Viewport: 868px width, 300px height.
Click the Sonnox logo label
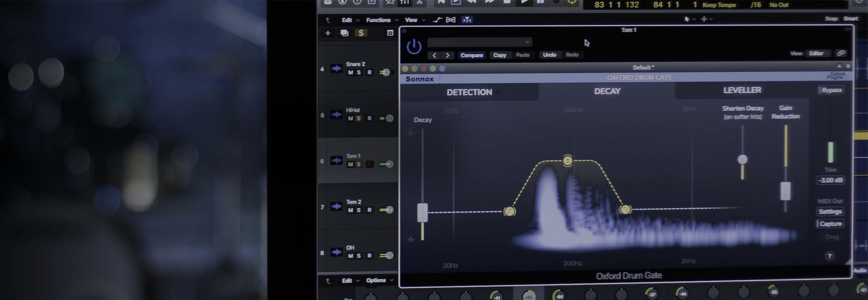pyautogui.click(x=419, y=79)
